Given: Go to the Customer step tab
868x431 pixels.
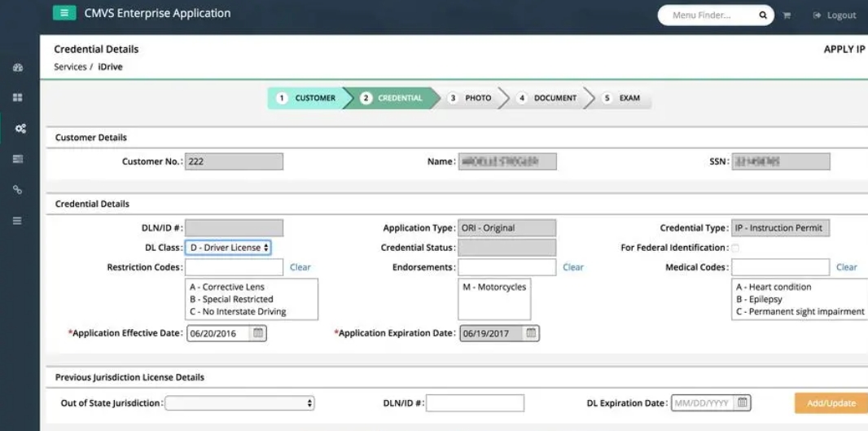Looking at the screenshot, I should (x=308, y=98).
